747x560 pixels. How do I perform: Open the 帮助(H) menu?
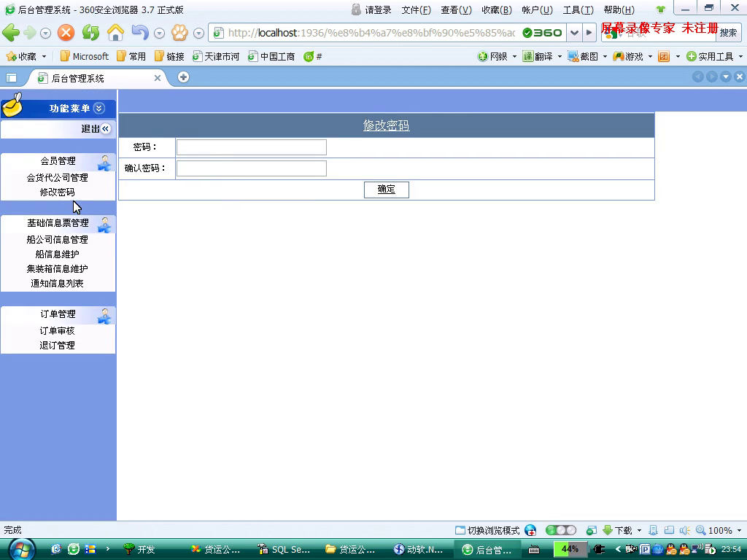[619, 10]
